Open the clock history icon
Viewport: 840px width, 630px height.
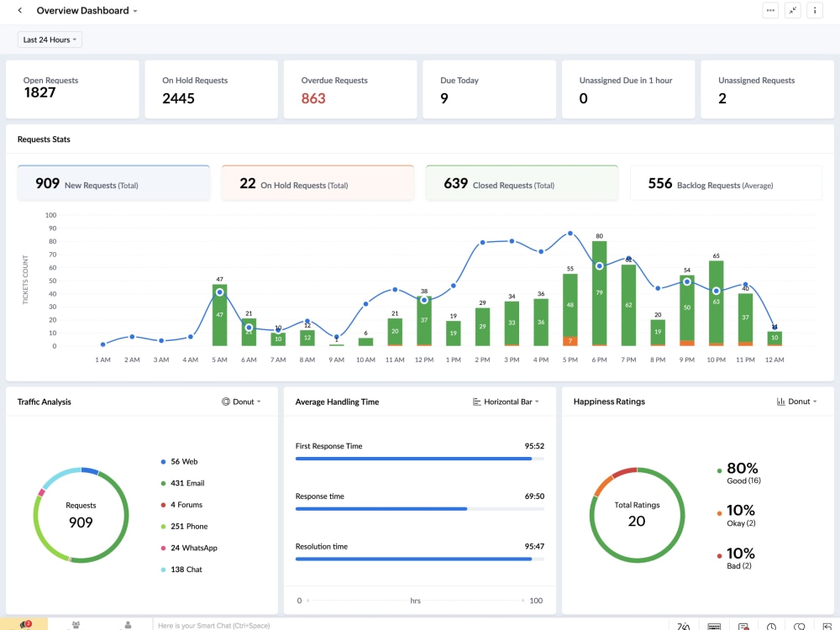pos(771,627)
